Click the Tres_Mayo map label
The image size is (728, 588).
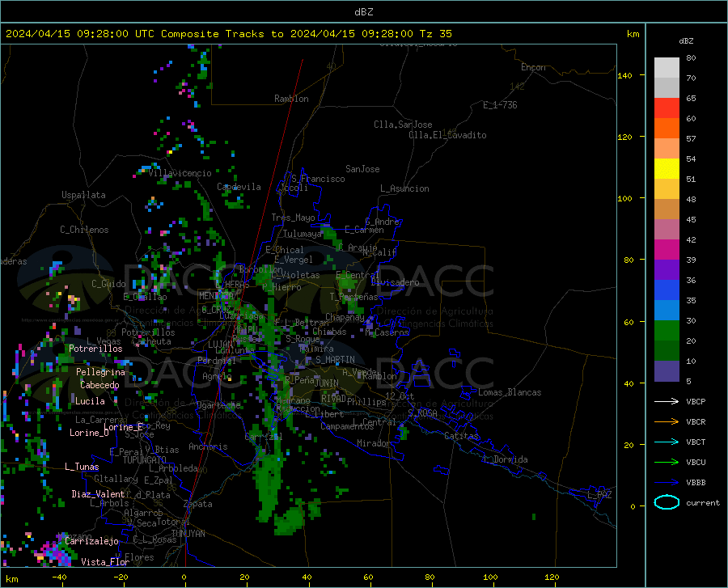coord(293,218)
